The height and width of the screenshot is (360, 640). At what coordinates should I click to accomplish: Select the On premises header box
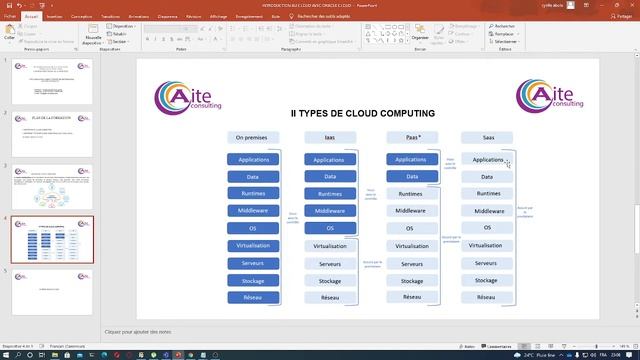click(x=253, y=138)
